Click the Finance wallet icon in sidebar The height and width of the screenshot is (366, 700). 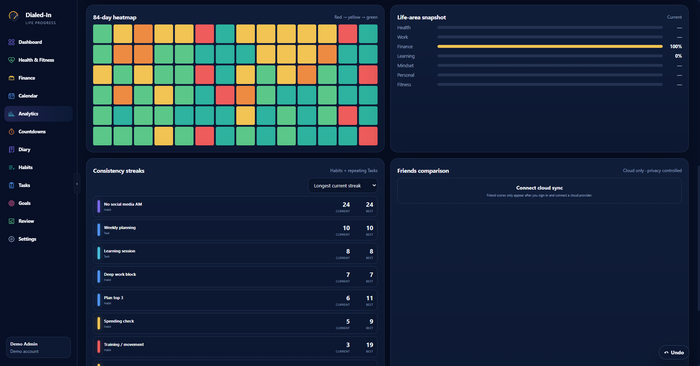pos(11,78)
